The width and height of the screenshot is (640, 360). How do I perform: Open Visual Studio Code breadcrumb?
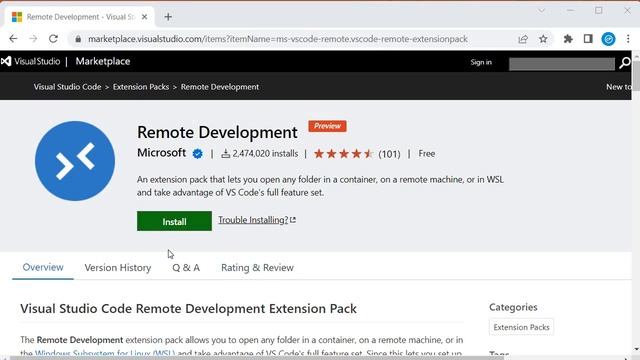coord(67,87)
